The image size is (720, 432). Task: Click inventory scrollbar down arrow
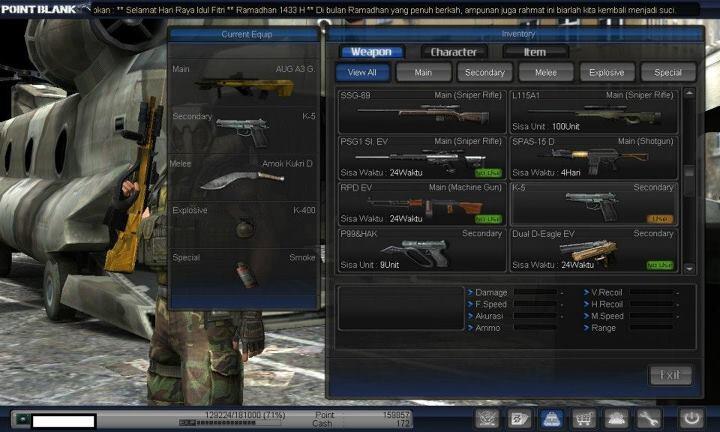[x=689, y=269]
